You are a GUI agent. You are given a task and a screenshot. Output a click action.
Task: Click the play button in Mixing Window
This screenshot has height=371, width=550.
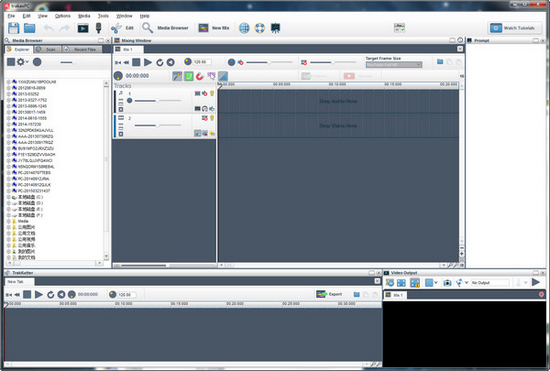point(148,62)
